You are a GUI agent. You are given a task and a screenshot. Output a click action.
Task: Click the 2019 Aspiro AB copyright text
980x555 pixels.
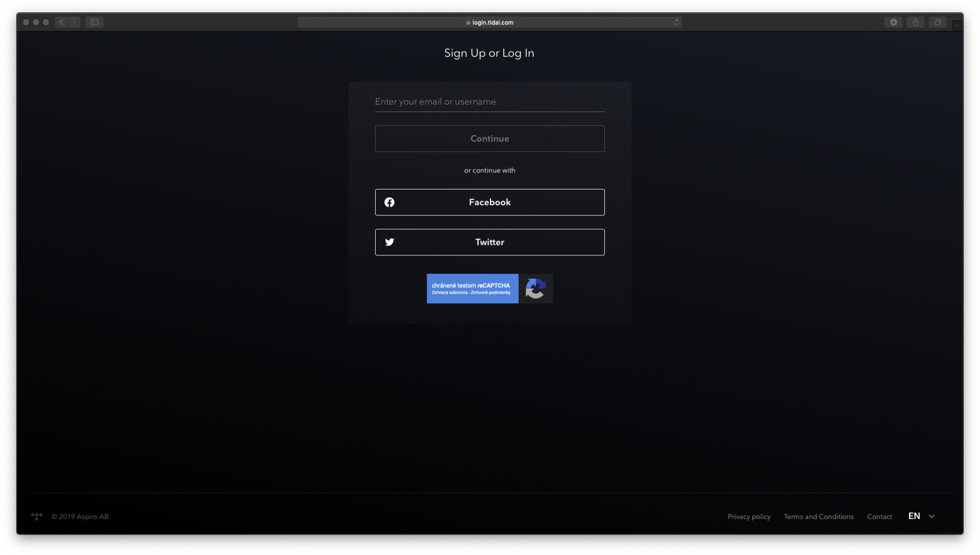80,517
